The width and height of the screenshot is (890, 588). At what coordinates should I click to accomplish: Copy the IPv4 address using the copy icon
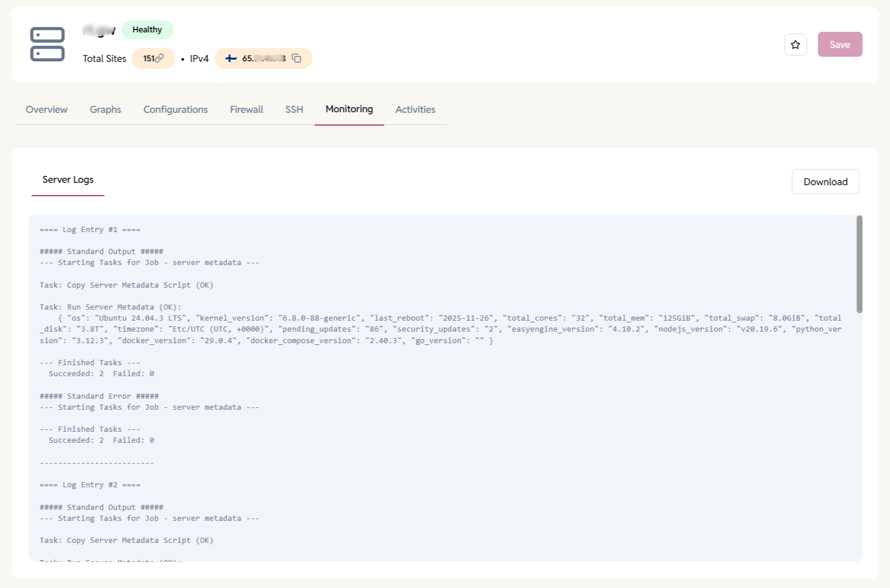[296, 58]
